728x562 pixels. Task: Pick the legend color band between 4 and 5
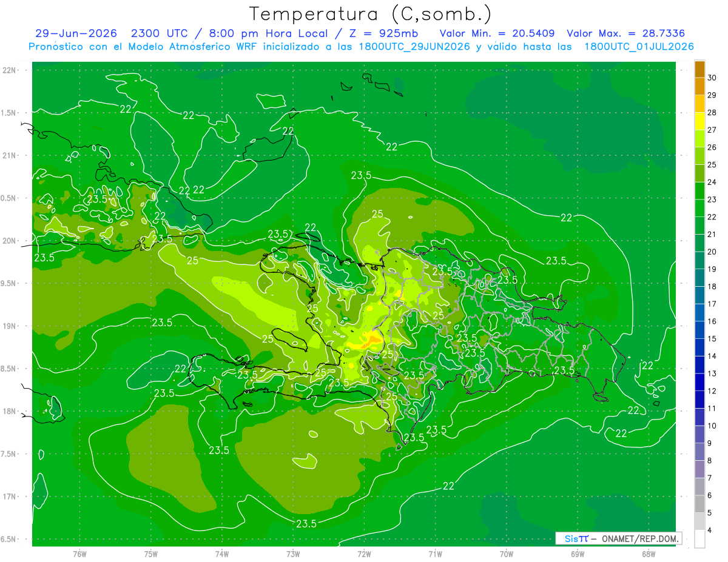point(699,522)
